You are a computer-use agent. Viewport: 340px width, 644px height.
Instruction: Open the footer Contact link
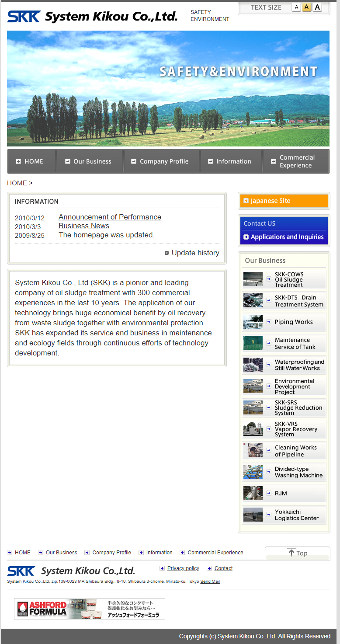tap(223, 568)
